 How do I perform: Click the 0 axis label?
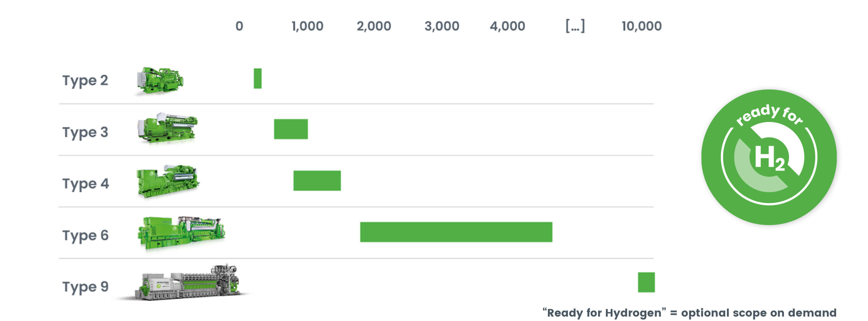[239, 26]
